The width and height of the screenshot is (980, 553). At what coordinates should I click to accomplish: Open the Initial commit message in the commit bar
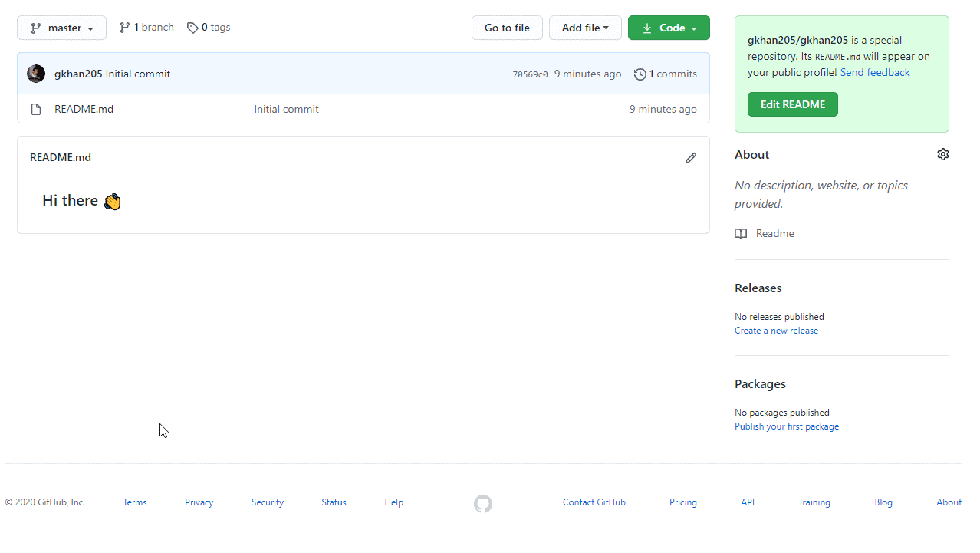(x=138, y=74)
